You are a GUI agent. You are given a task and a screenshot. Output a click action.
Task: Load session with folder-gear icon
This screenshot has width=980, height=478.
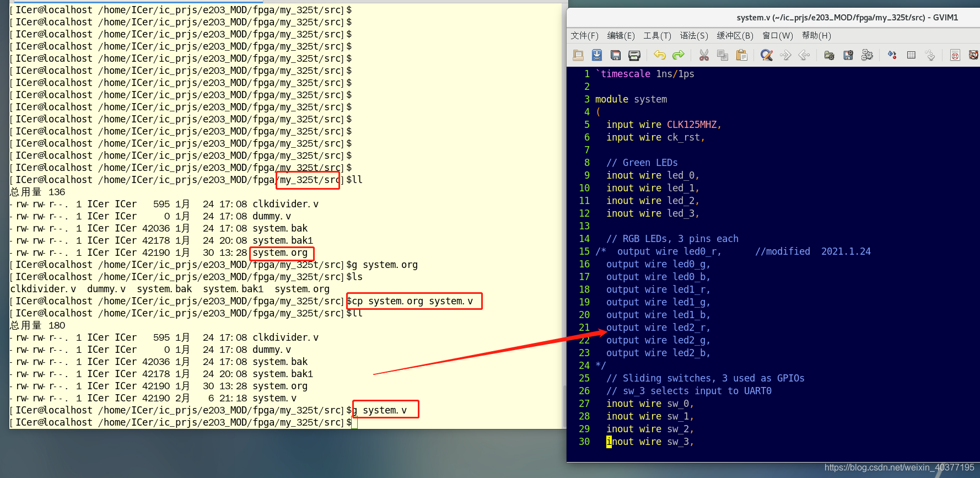[830, 55]
